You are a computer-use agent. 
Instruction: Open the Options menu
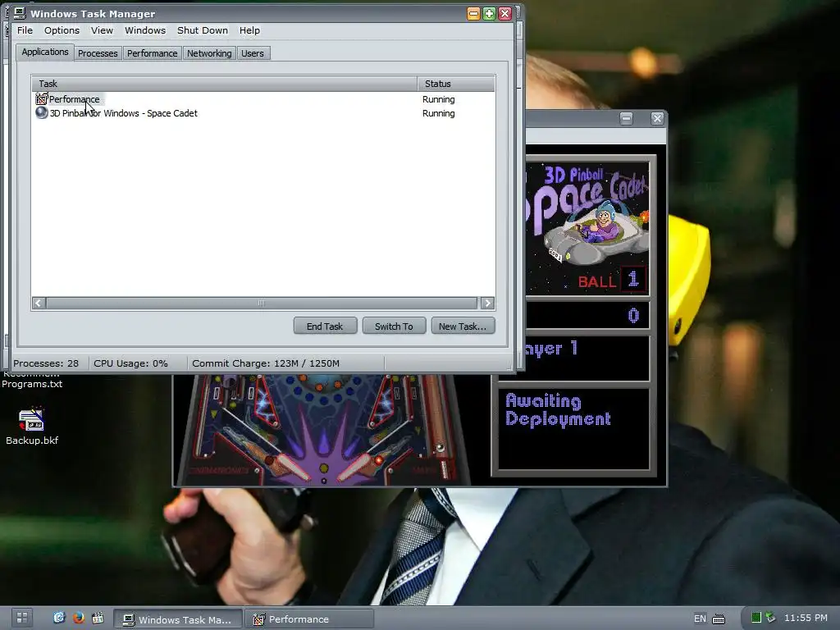point(62,30)
